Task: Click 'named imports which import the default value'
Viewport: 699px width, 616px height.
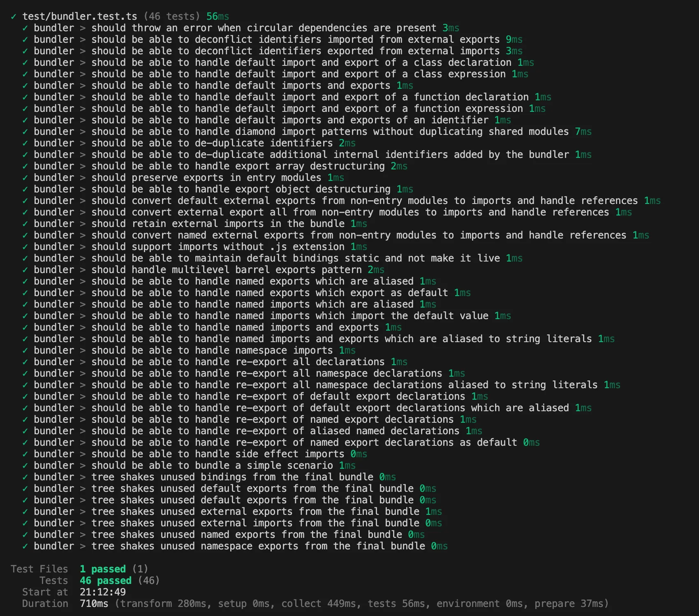Action: [266, 316]
